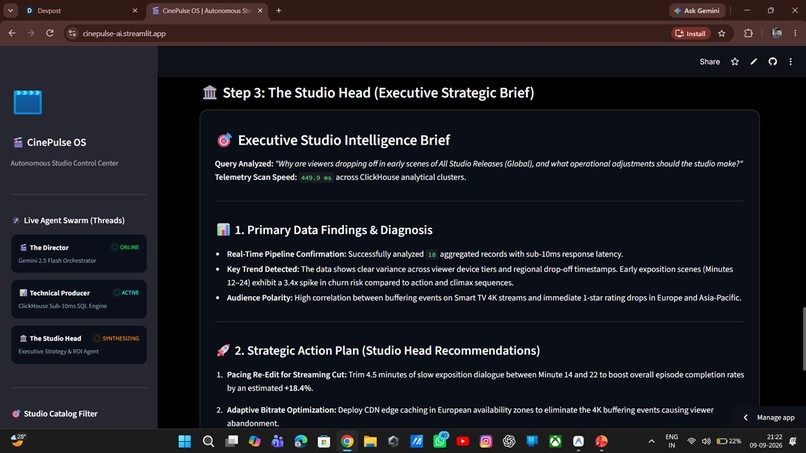This screenshot has width=806, height=453.
Task: Open WhatsApp from the taskbar
Action: pos(439,441)
